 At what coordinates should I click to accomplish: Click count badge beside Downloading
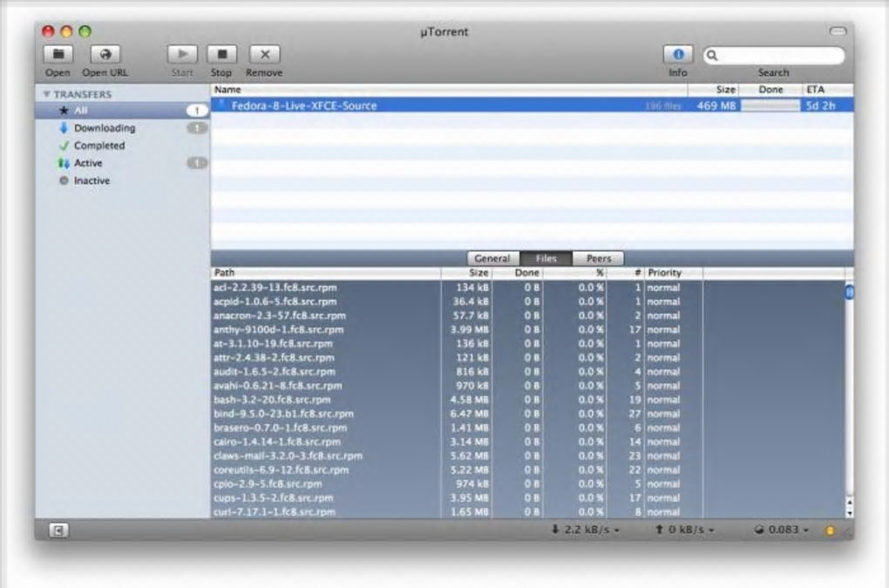tap(197, 128)
